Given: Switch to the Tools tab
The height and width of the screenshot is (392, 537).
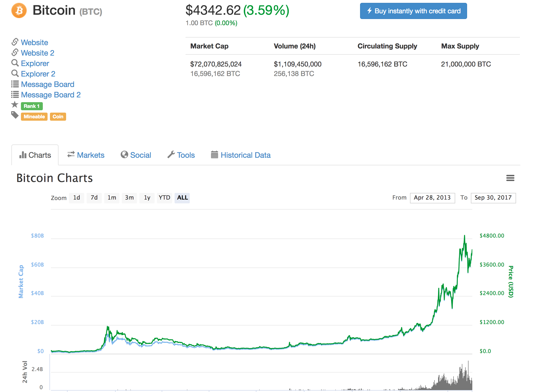Looking at the screenshot, I should 181,155.
